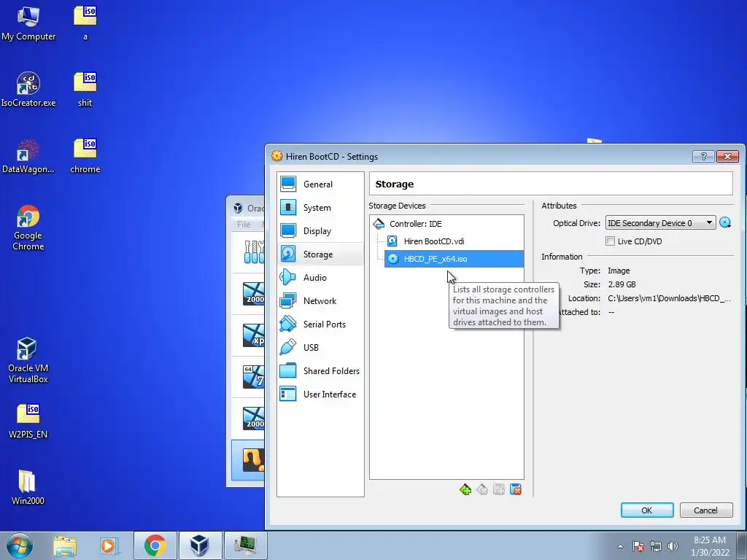This screenshot has height=560, width=747.
Task: Open the Optical Drive dropdown
Action: tap(660, 223)
